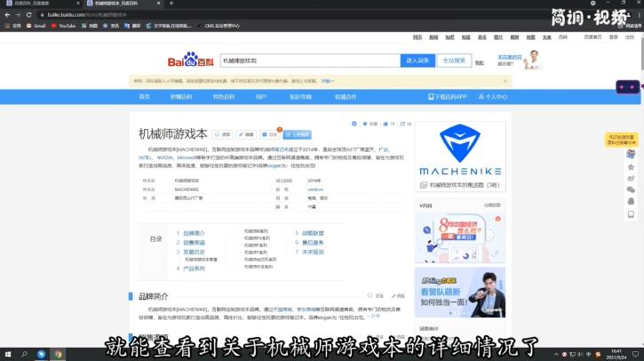Click the browser reload icon

coord(31,15)
